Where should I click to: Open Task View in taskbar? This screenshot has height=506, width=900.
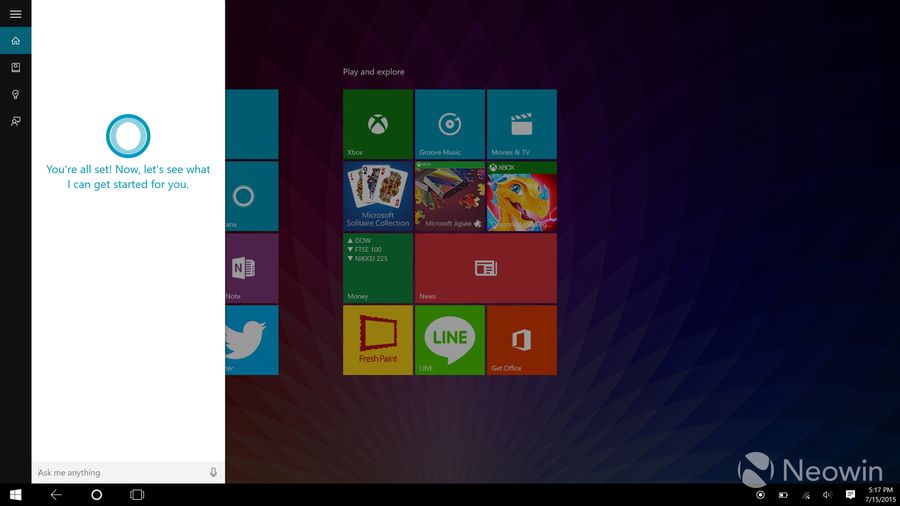(x=137, y=495)
